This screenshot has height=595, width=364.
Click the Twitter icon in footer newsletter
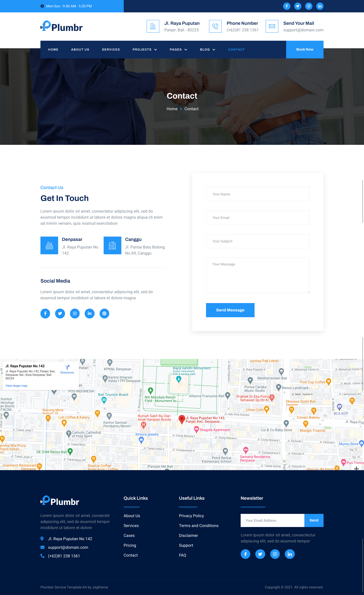tap(260, 554)
